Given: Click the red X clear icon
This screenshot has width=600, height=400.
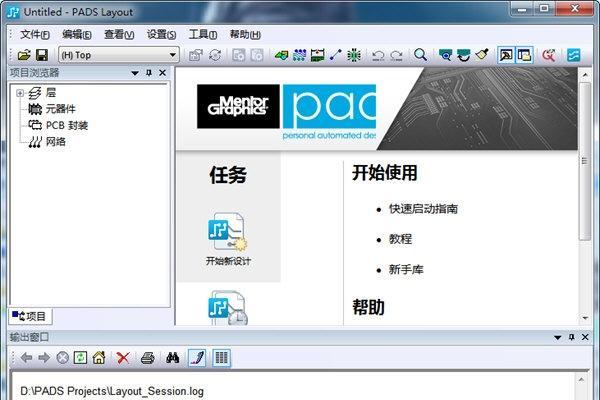Looking at the screenshot, I should (123, 358).
